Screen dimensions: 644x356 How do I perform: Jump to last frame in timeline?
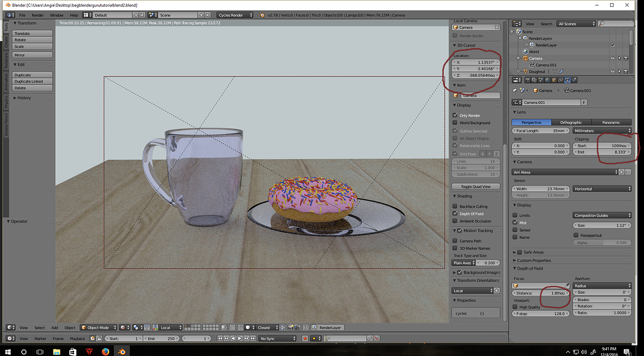pyautogui.click(x=253, y=338)
